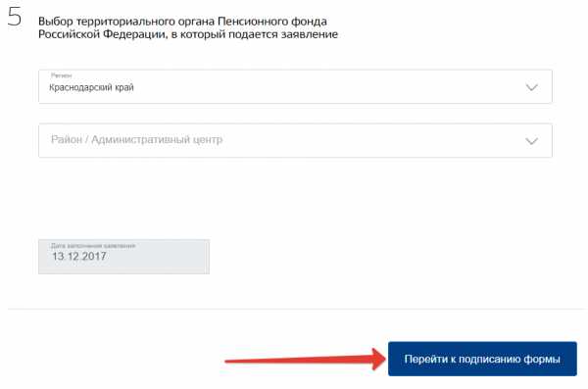The image size is (588, 389).
Task: Click the word формы on the blue button
Action: click(542, 360)
